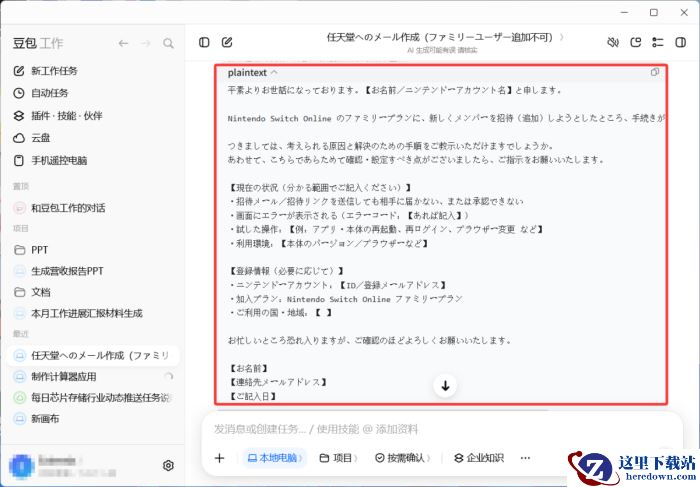The image size is (700, 487).
Task: Open the task list icon in header
Action: (x=658, y=42)
